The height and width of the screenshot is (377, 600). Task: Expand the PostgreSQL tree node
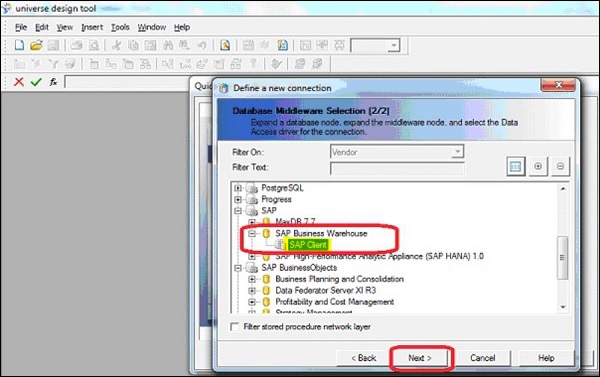point(238,188)
